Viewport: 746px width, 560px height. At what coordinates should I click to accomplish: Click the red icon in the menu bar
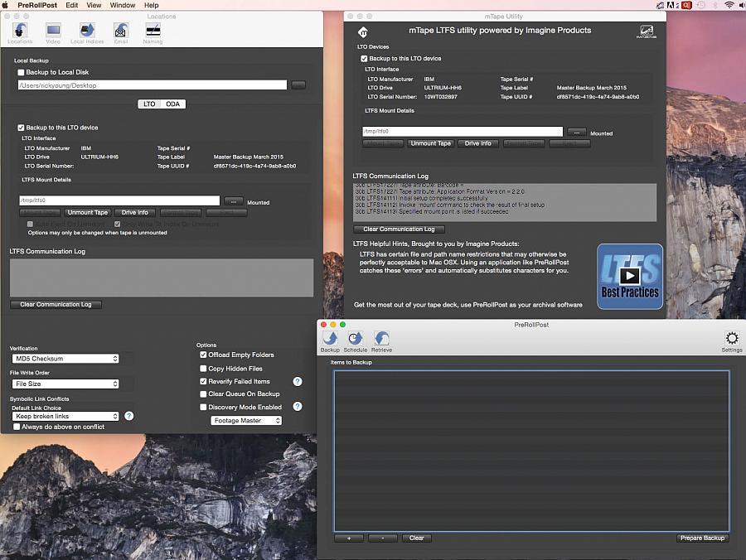coord(686,5)
